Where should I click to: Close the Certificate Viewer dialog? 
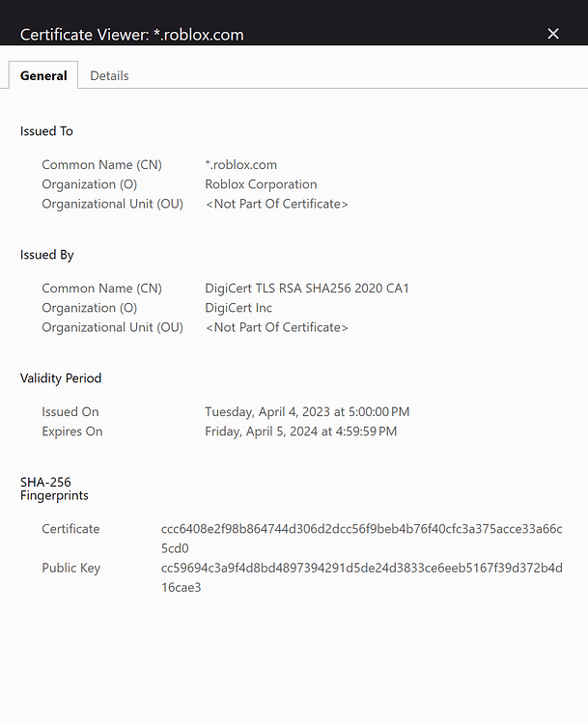tap(553, 34)
